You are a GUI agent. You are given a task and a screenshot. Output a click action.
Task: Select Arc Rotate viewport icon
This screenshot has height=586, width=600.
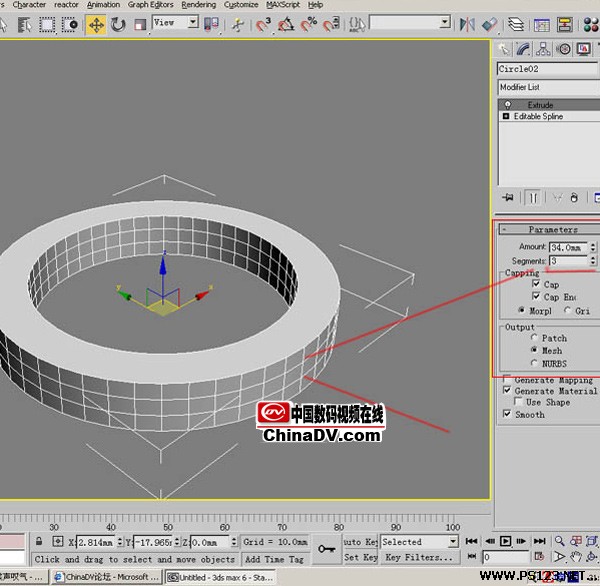click(592, 557)
